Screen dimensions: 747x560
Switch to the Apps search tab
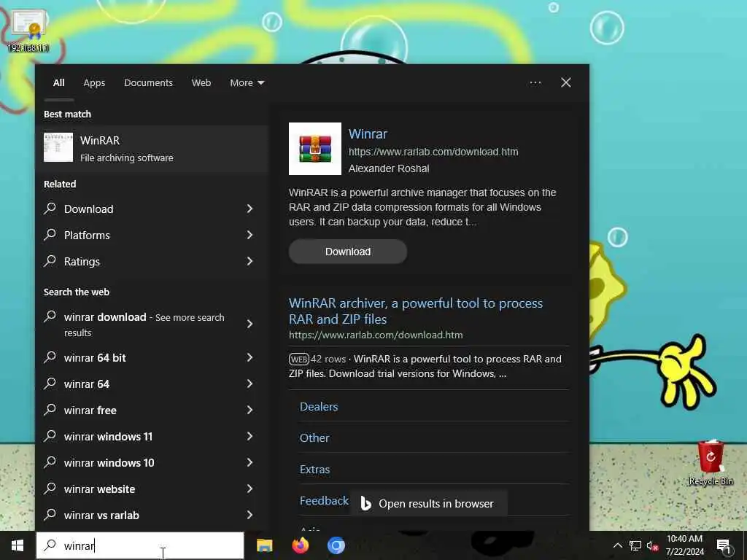94,83
